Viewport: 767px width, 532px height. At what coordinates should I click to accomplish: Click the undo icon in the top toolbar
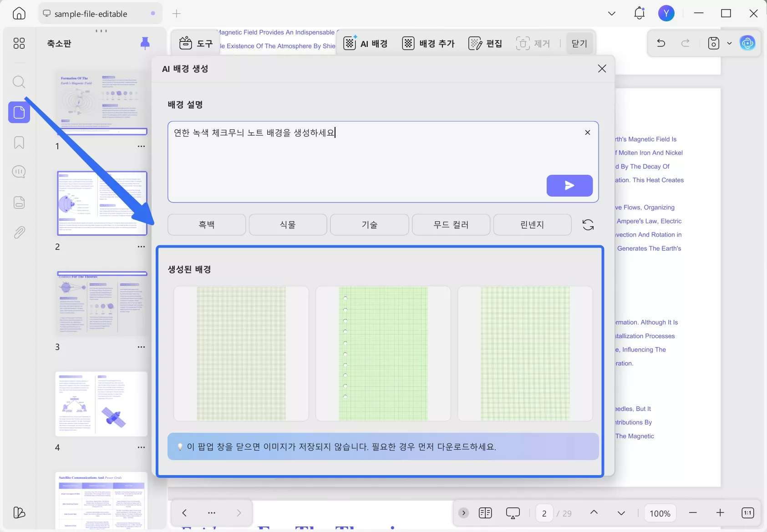click(660, 43)
